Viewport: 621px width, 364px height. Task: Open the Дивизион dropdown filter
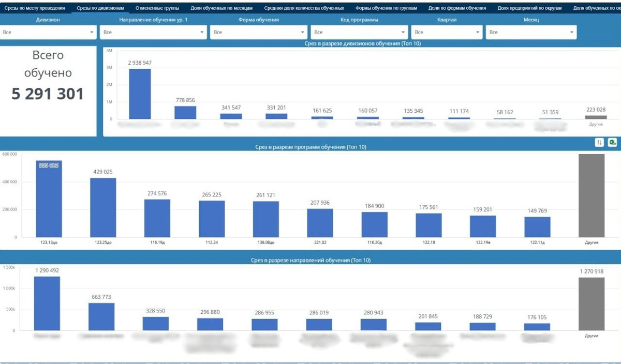49,32
